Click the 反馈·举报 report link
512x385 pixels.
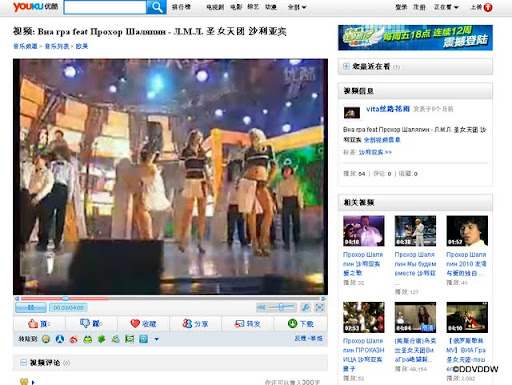pyautogui.click(x=308, y=338)
